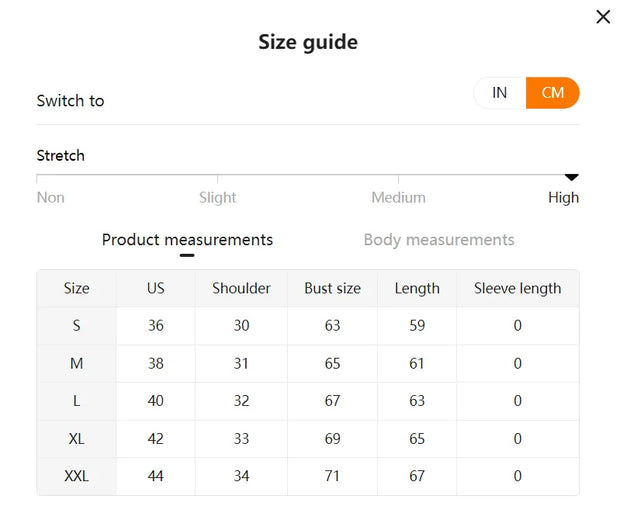Click the Length column header

pos(417,289)
